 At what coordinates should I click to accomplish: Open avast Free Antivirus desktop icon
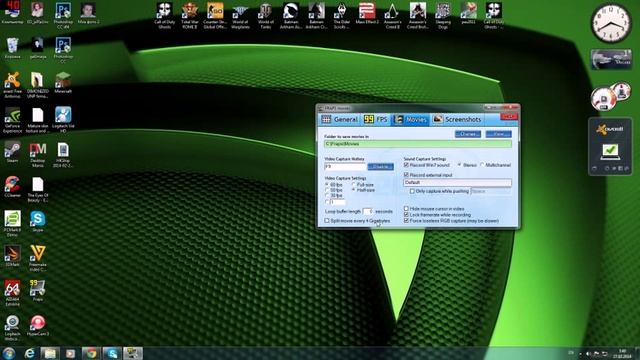12,85
